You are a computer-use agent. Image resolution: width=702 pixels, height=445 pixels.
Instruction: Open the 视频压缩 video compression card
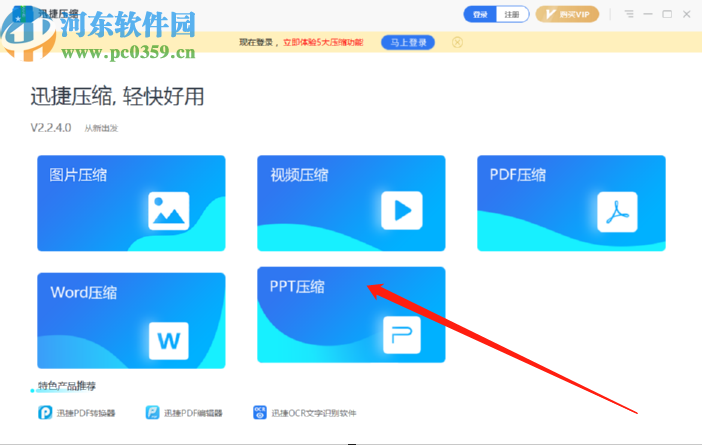tap(351, 203)
